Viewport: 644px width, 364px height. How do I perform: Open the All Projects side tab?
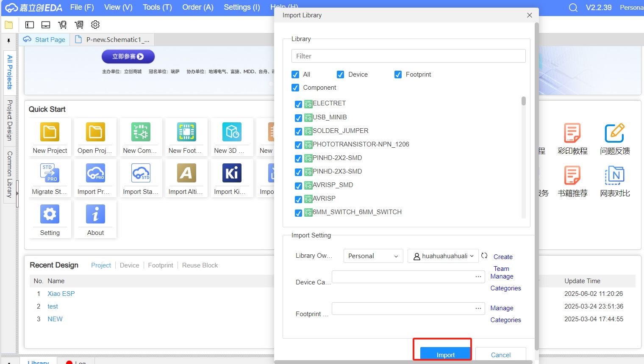[9, 72]
